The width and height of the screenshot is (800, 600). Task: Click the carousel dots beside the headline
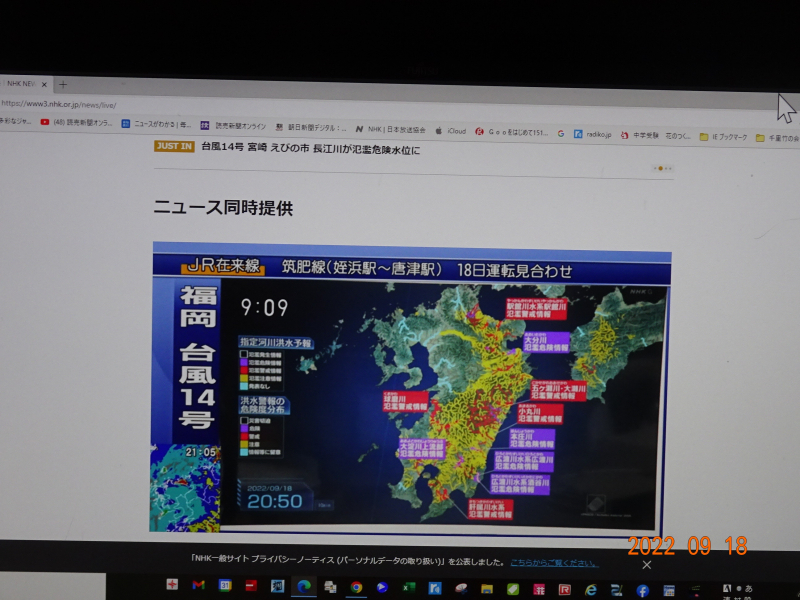(662, 168)
